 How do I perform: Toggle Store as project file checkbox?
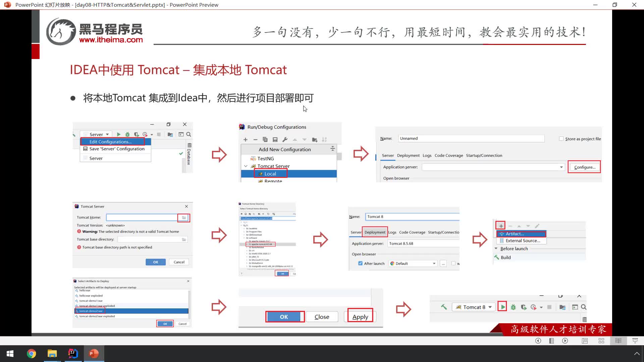click(561, 139)
